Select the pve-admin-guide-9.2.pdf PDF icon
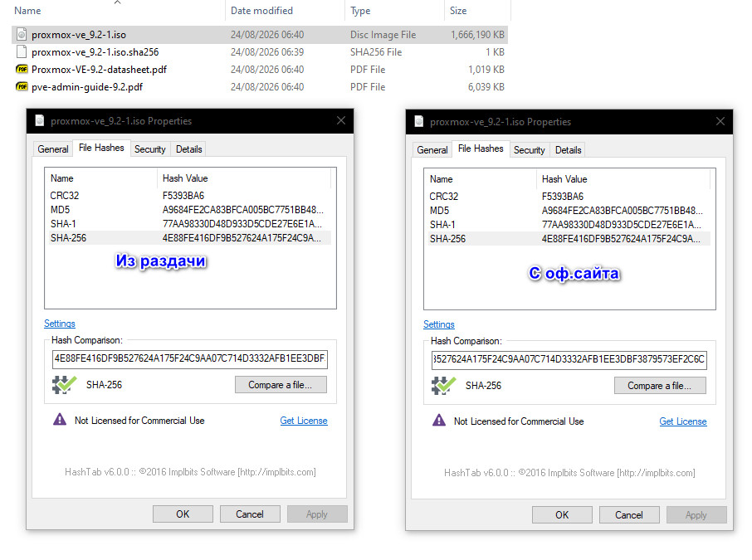 click(x=22, y=86)
